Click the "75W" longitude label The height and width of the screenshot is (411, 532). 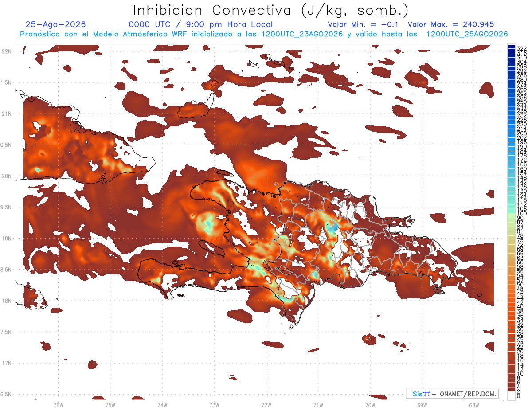110,405
